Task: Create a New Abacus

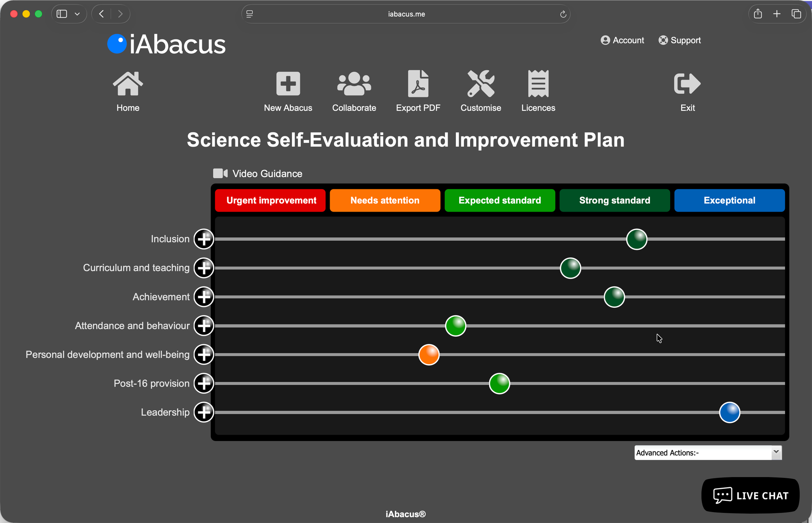Action: click(288, 84)
